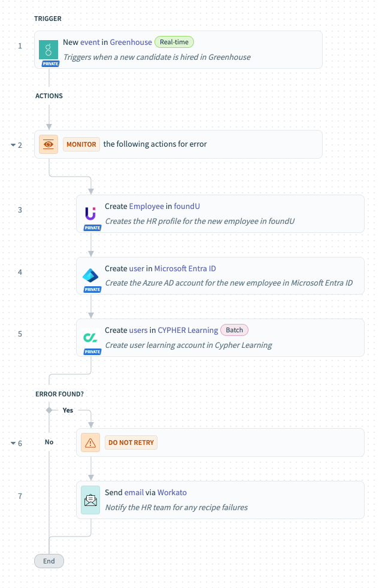Select the DO NOT RETRY label

point(131,442)
